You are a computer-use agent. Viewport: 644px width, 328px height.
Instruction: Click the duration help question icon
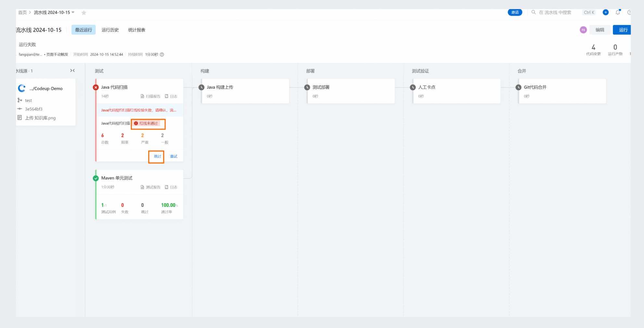(x=162, y=55)
